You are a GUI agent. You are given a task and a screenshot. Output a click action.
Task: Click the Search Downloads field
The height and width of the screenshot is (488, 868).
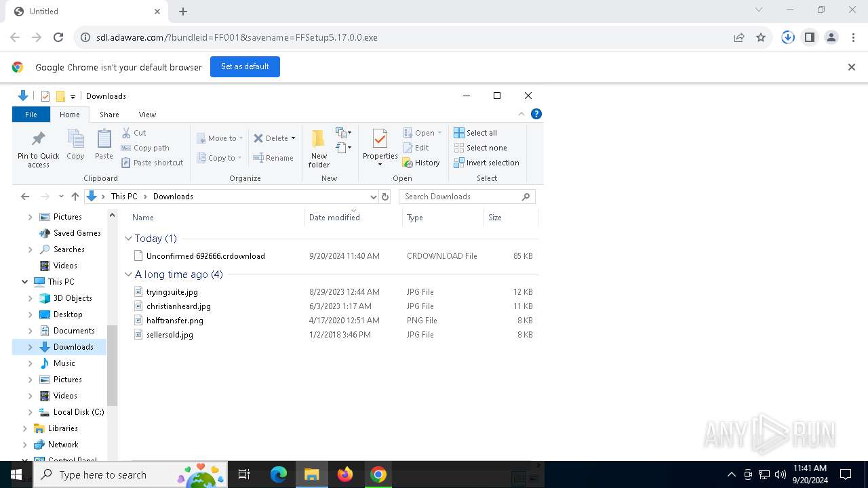467,197
